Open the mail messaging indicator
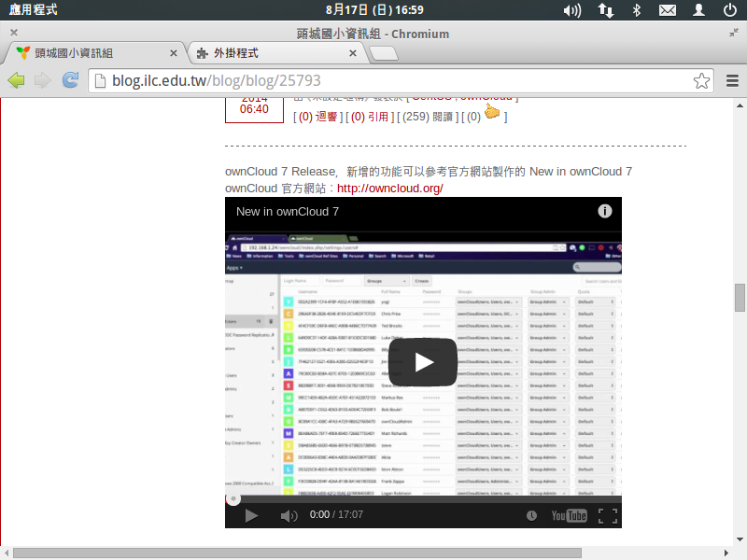The height and width of the screenshot is (560, 747). click(x=668, y=10)
